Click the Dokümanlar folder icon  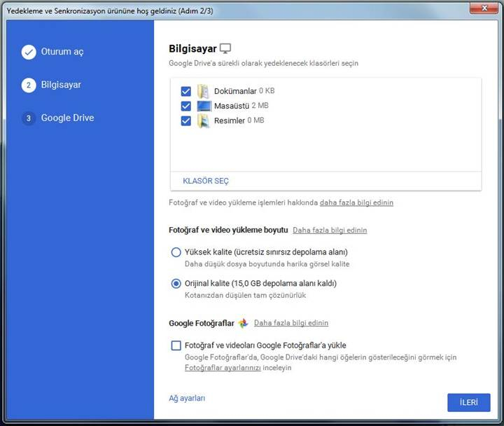[204, 91]
